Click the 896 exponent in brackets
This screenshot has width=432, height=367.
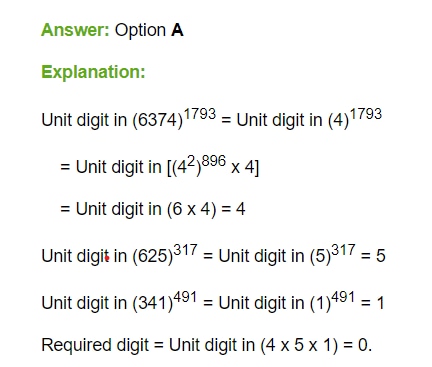[214, 161]
